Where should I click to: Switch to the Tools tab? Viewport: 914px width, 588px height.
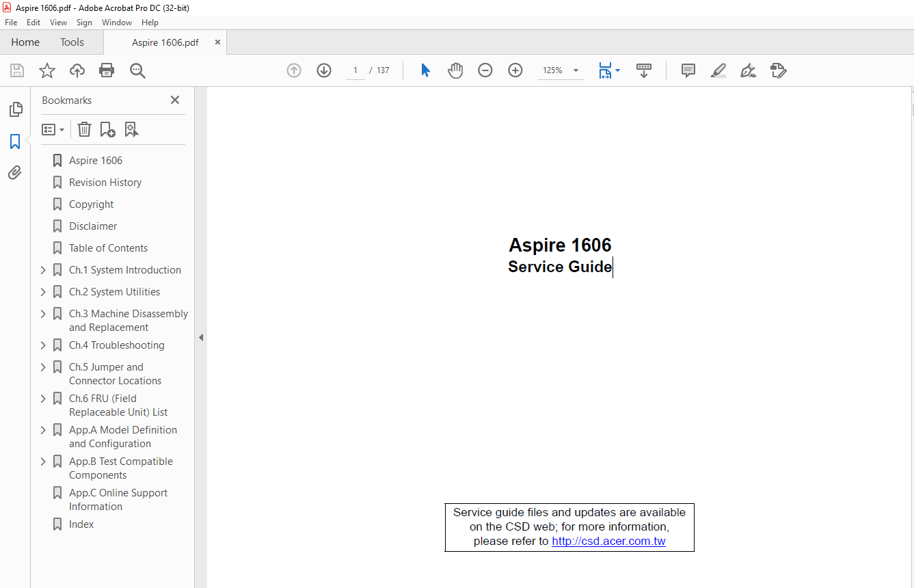click(x=72, y=42)
